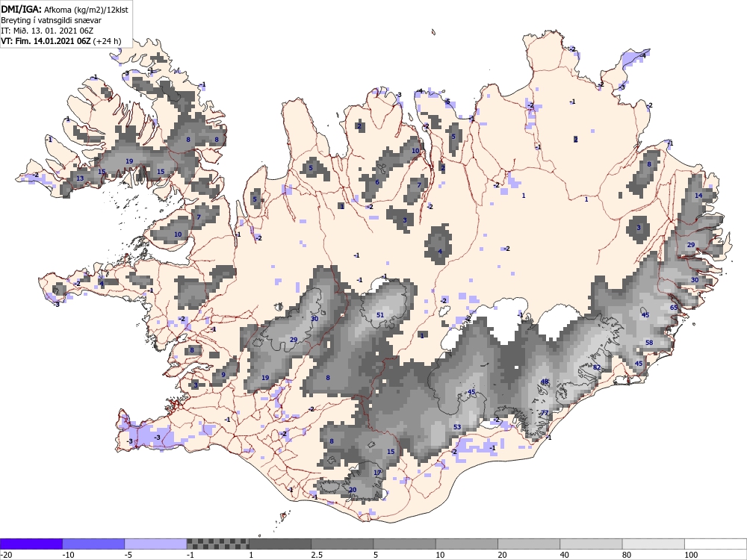Click the light lavender legend swatch for -5 to -1
Screen dimensions: 747x560
point(156,544)
